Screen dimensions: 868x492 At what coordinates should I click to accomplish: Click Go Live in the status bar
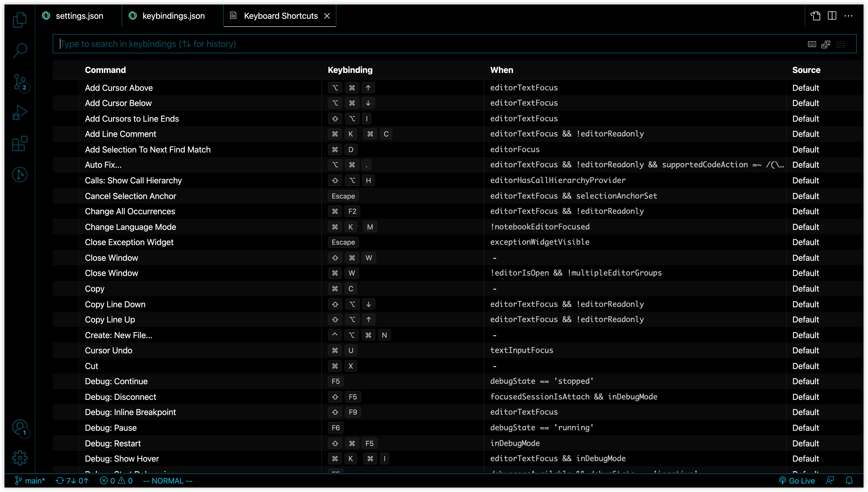pyautogui.click(x=797, y=481)
